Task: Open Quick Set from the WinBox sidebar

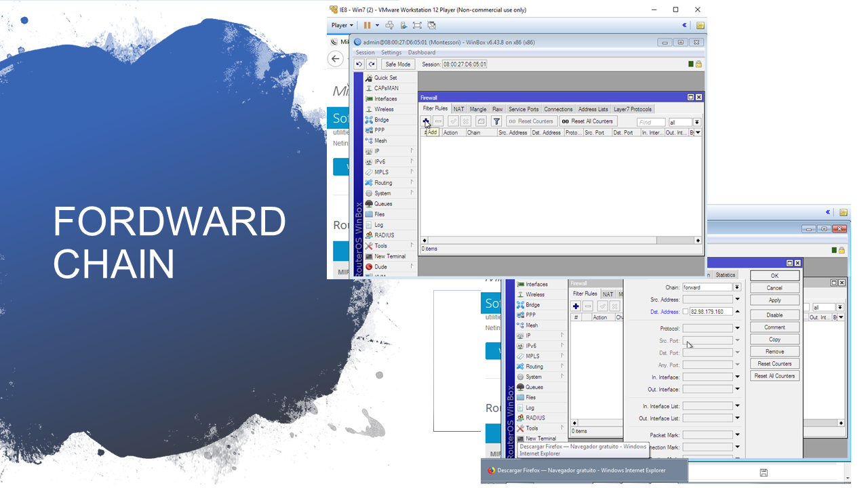Action: point(385,78)
